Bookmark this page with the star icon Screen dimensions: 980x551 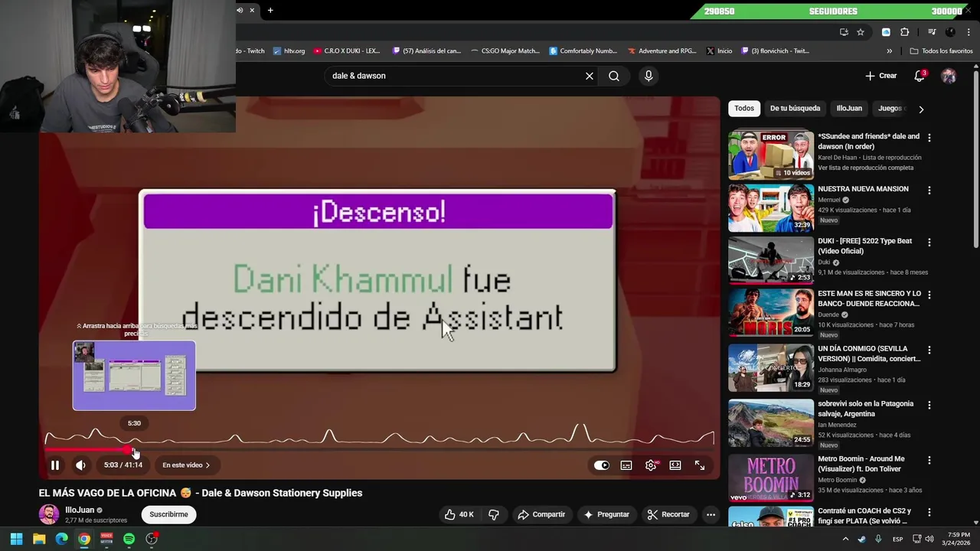pyautogui.click(x=861, y=32)
